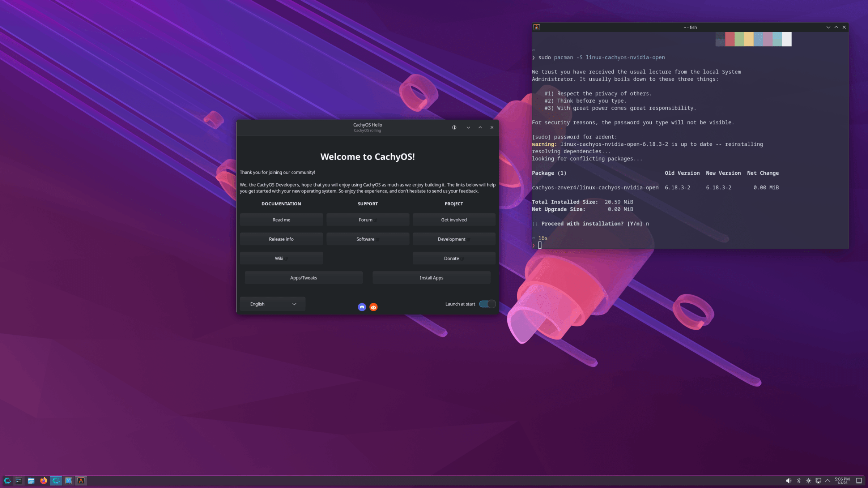Click the Install Apps button
868x488 pixels.
pyautogui.click(x=431, y=278)
